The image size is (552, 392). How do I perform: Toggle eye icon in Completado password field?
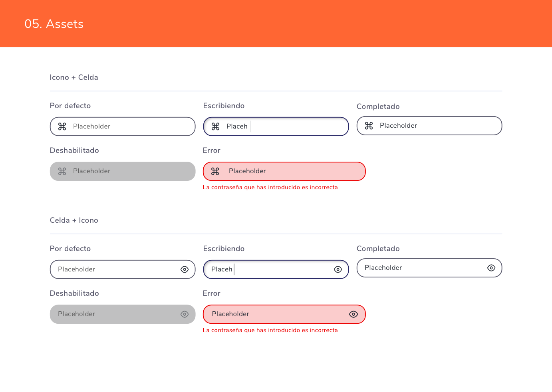(x=491, y=268)
